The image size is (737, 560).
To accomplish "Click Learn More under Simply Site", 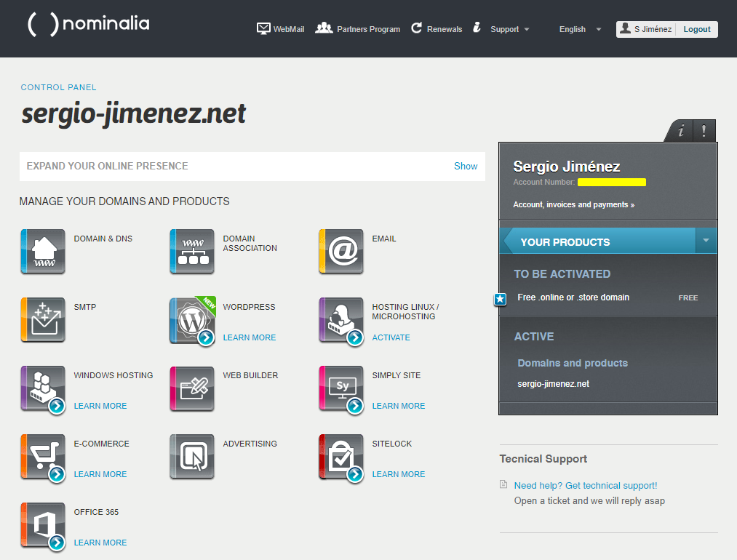I will (399, 406).
